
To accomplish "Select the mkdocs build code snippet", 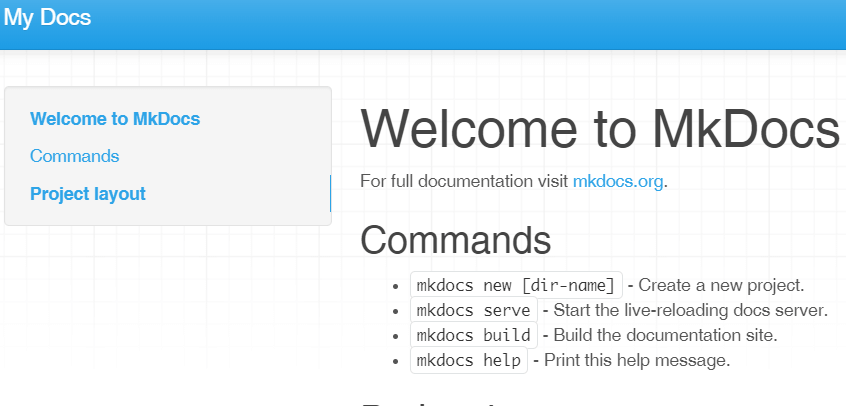I will [x=474, y=335].
